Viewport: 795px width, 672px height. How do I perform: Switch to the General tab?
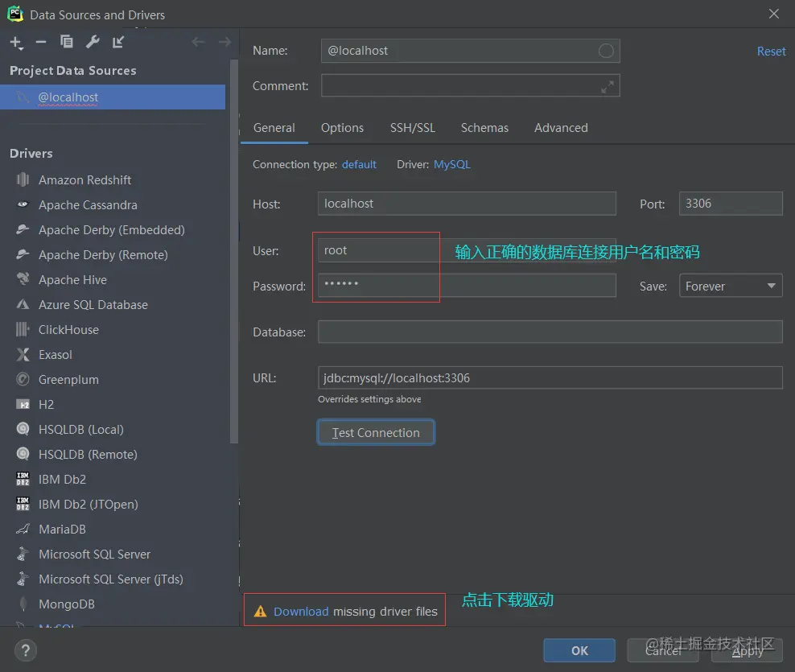pos(274,128)
